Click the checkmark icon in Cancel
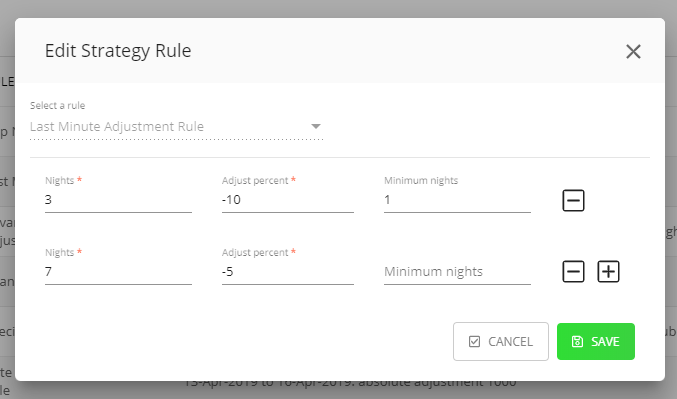The height and width of the screenshot is (399, 677). [474, 342]
